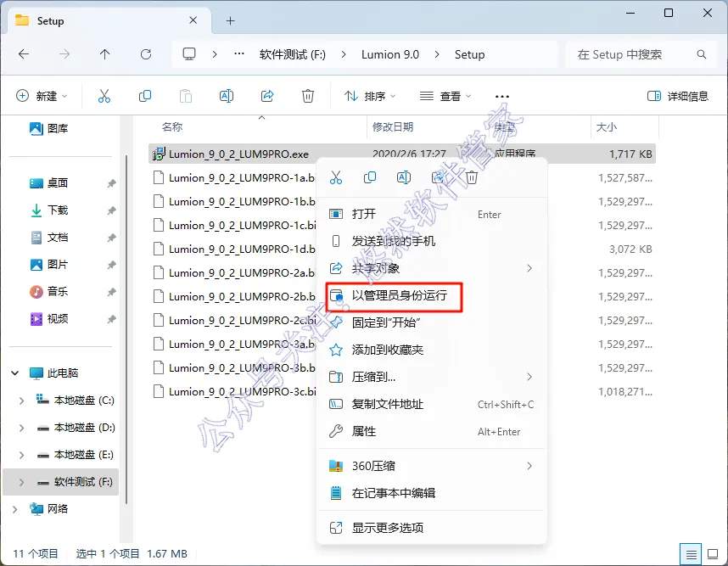The height and width of the screenshot is (566, 728).
Task: Click the context menu Delete trash icon
Action: coord(471,177)
